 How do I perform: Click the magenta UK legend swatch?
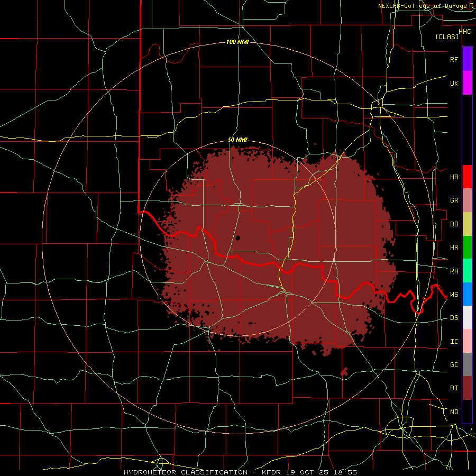(x=467, y=83)
